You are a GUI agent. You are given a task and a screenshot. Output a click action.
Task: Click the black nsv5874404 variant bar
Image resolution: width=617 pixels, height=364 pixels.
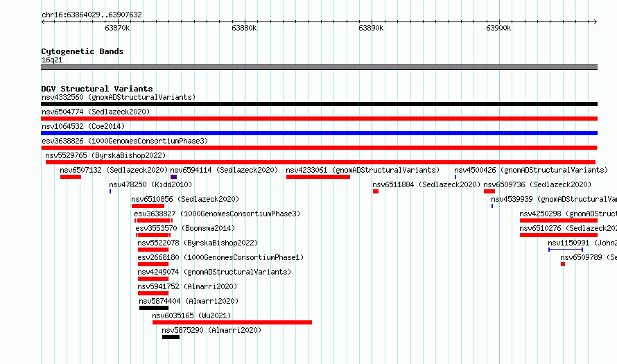point(154,308)
